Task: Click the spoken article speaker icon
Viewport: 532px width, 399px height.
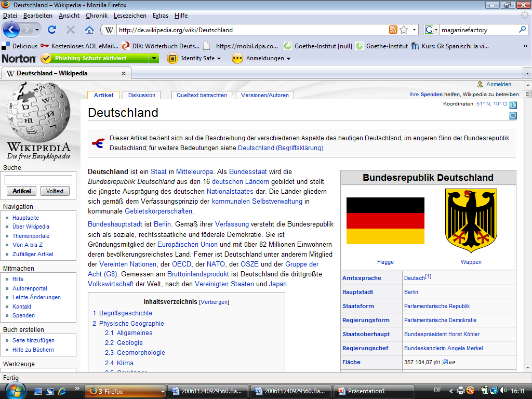Action: [513, 116]
